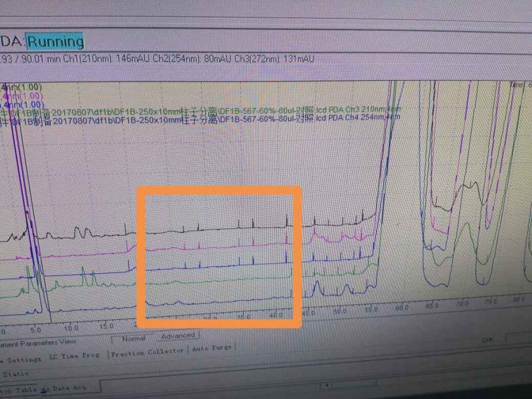Click the 60.0 time axis label
The width and height of the screenshot is (532, 399).
pyautogui.click(x=402, y=307)
